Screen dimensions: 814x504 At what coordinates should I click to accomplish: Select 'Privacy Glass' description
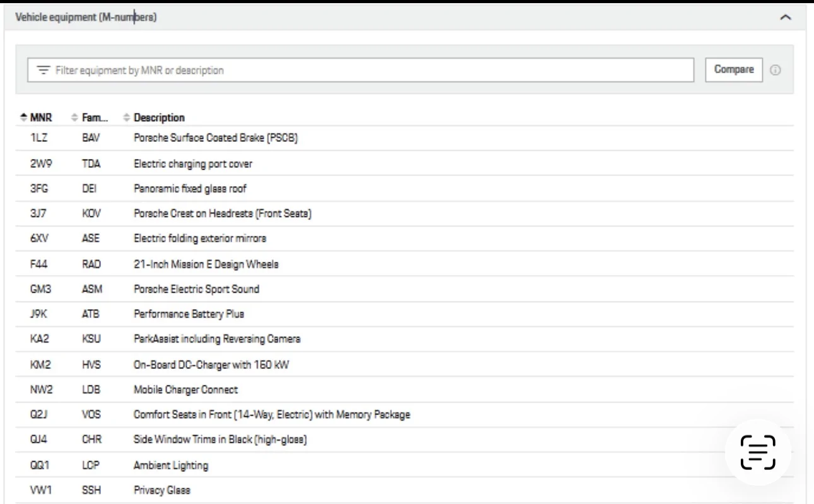pos(162,490)
